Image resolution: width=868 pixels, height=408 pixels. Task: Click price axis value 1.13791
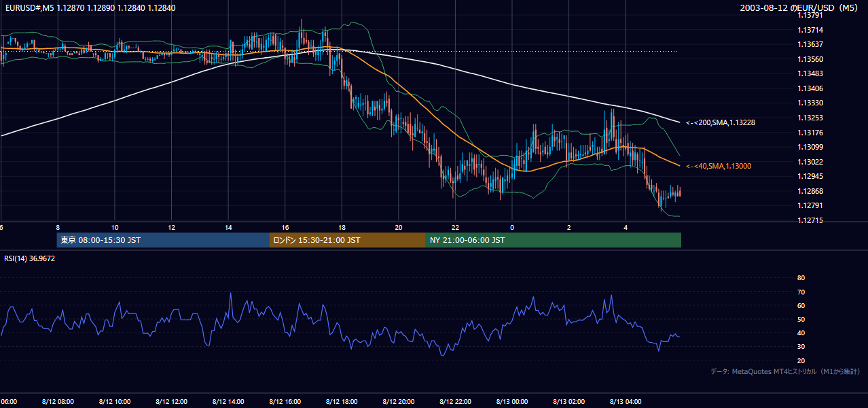810,16
